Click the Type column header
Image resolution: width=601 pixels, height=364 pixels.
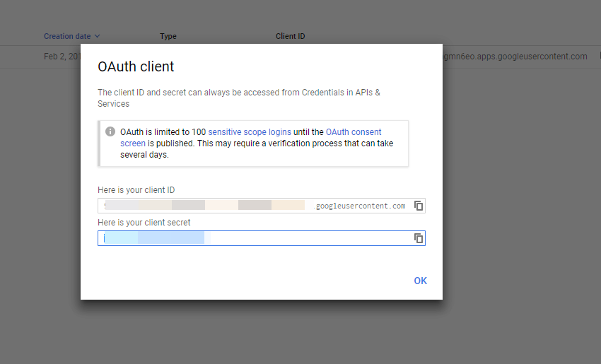tap(168, 36)
